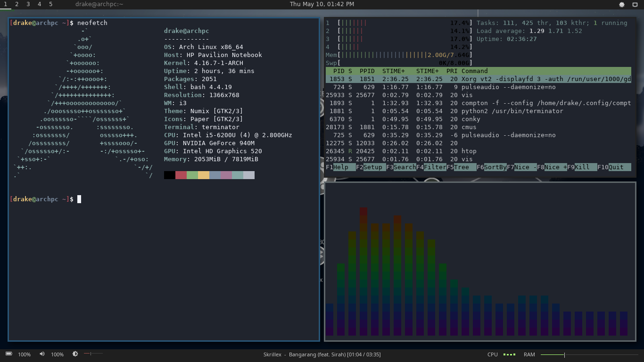The width and height of the screenshot is (644, 362).
Task: Open the gear settings icon in top bar
Action: pos(621,4)
